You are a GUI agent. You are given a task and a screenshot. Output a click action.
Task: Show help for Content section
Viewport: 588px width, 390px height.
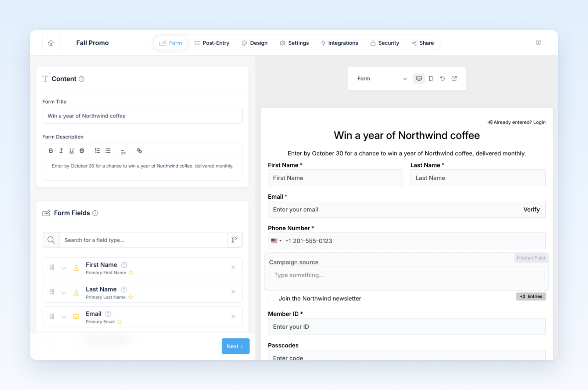(x=82, y=79)
